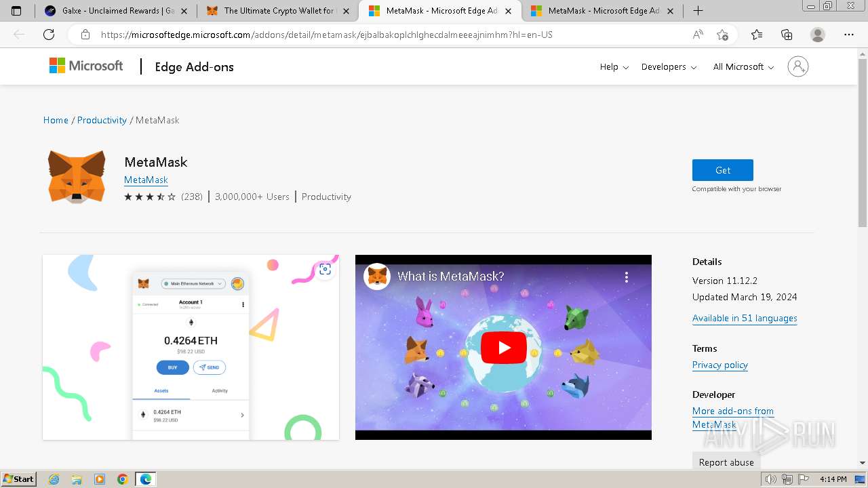Go to Productivity breadcrumb category

(102, 120)
